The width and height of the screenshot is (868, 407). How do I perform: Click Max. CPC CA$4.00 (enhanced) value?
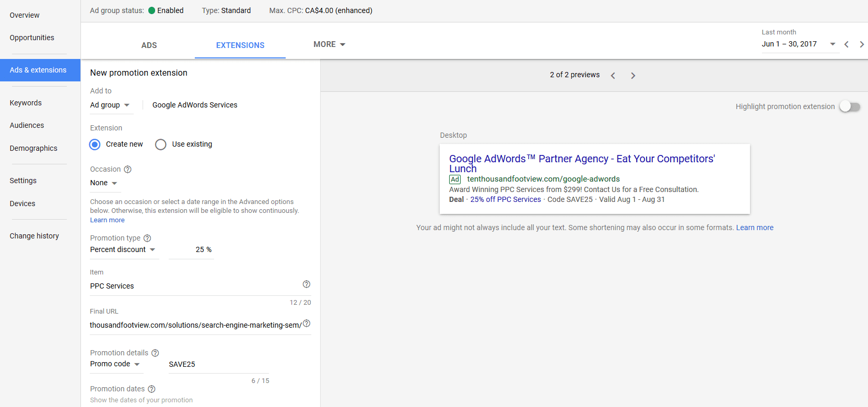[x=338, y=10]
